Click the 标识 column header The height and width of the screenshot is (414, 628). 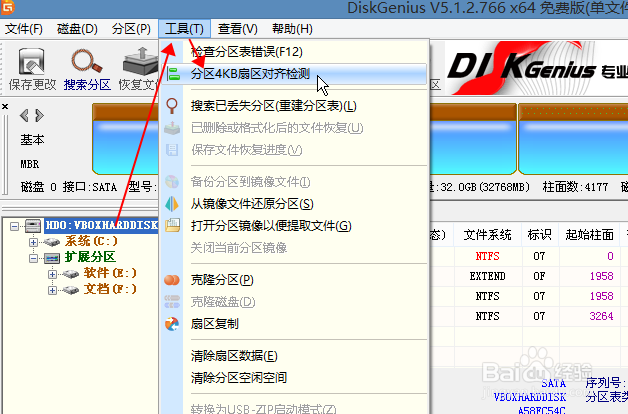(539, 235)
